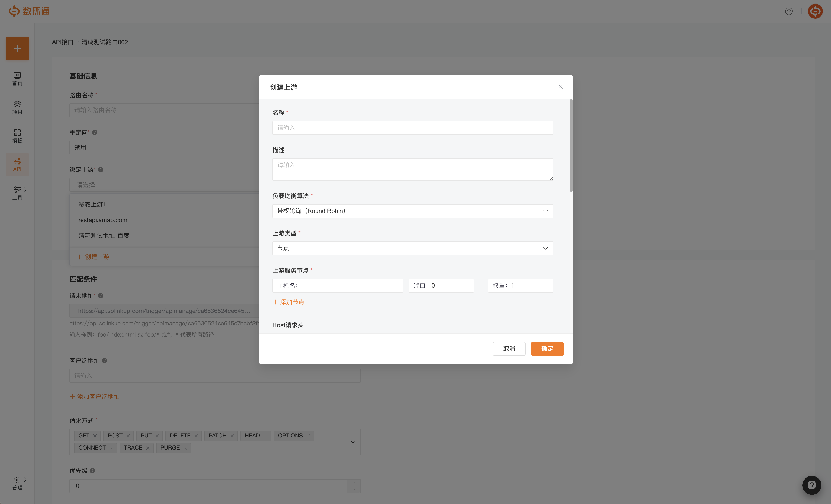831x504 pixels.
Task: Focus the 优先级 number input
Action: [x=208, y=486]
